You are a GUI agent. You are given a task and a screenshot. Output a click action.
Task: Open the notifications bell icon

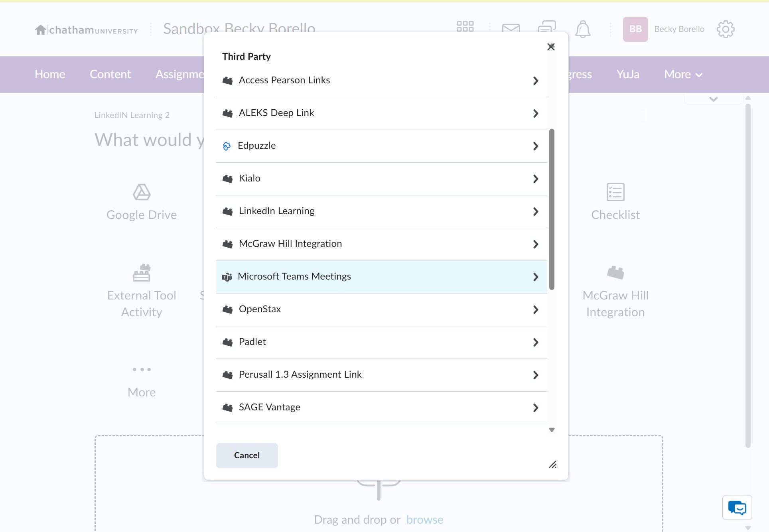click(x=583, y=29)
